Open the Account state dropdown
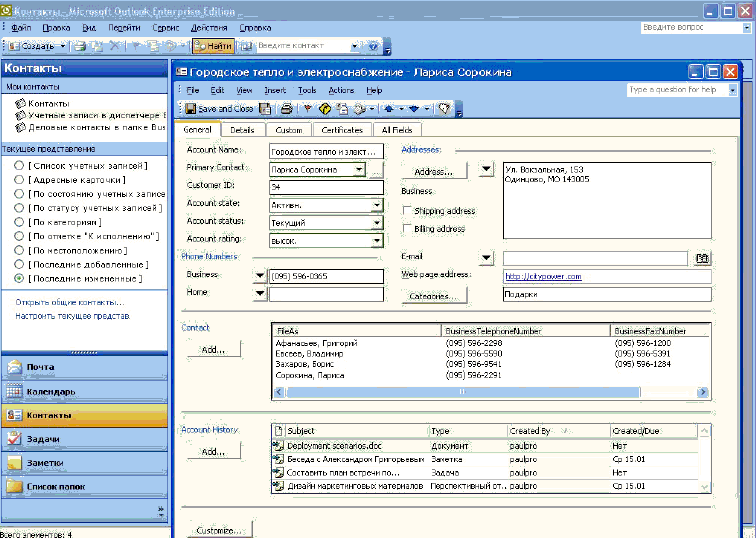This screenshot has height=538, width=756. pyautogui.click(x=377, y=205)
